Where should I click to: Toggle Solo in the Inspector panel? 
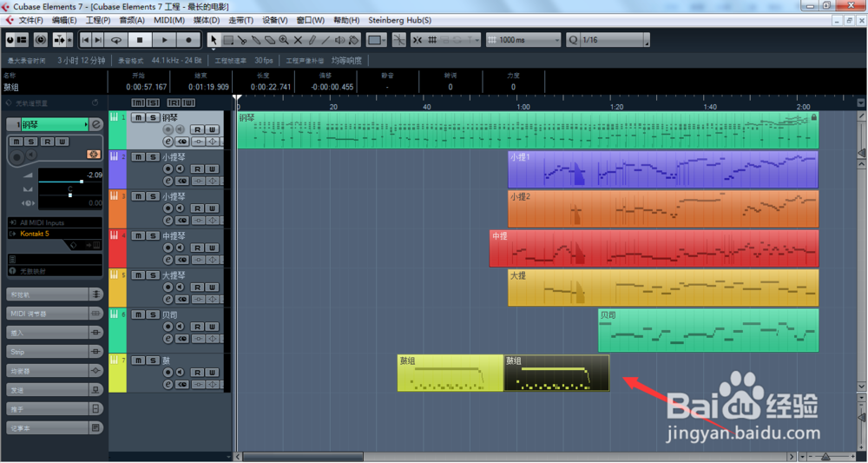31,142
